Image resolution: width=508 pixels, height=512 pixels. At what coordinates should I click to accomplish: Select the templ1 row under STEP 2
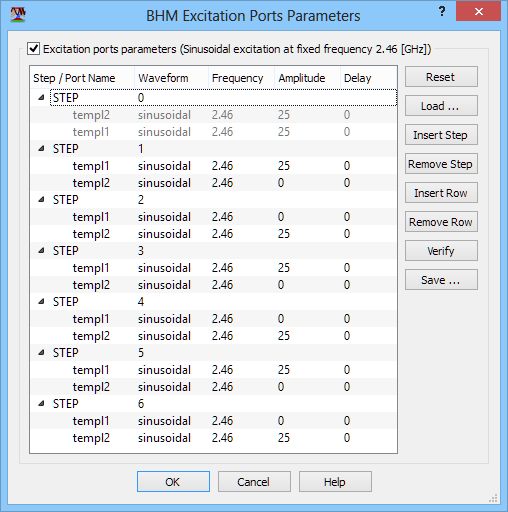point(213,217)
